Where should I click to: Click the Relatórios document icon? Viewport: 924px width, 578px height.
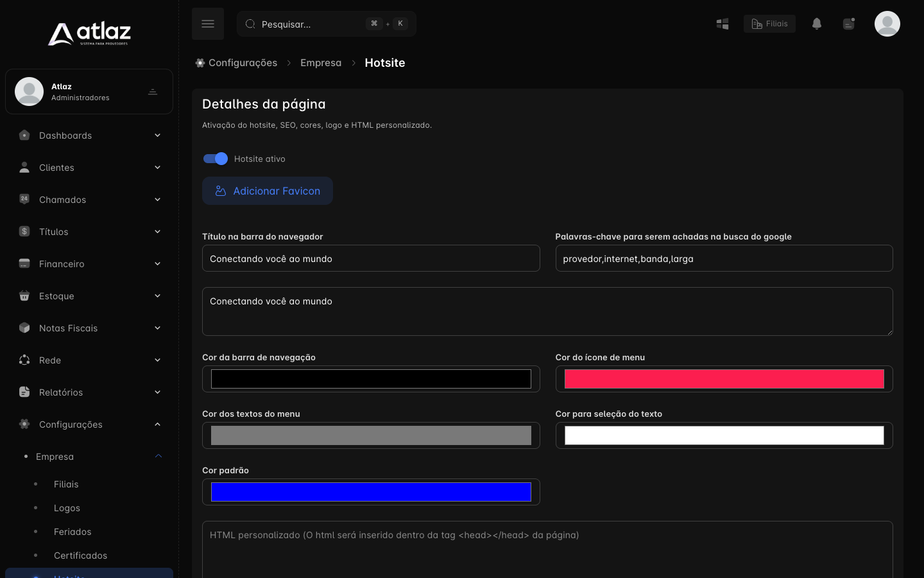[24, 392]
